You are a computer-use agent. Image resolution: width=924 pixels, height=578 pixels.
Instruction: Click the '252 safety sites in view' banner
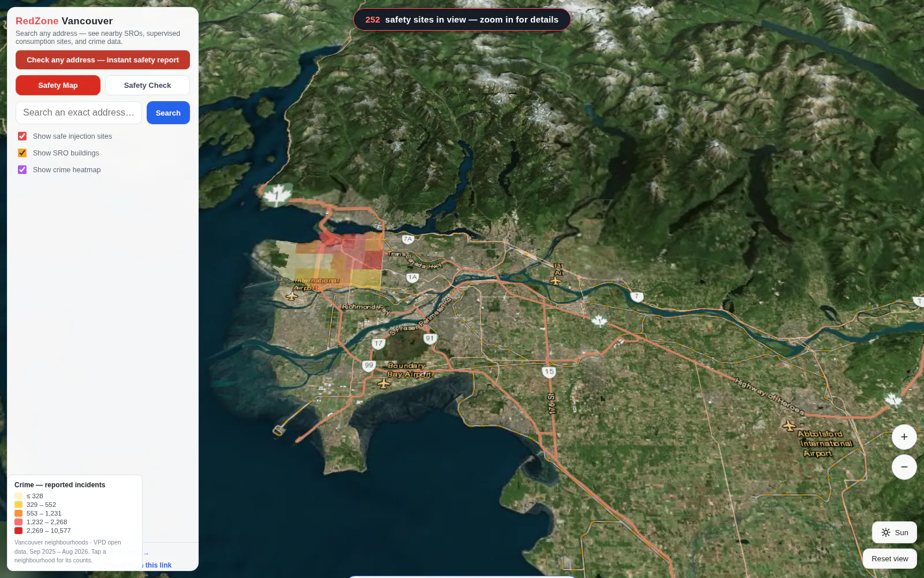coord(462,20)
